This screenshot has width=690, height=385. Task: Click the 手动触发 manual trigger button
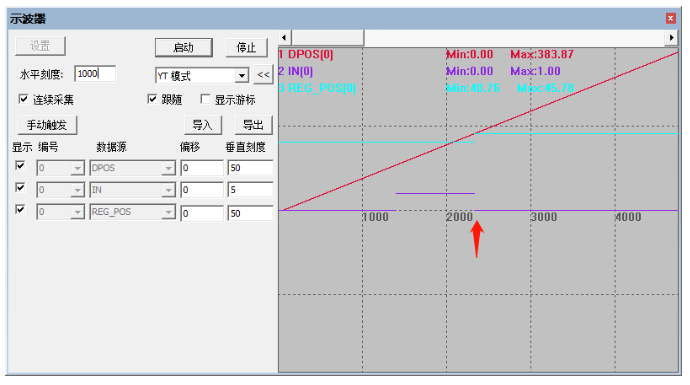pos(47,125)
